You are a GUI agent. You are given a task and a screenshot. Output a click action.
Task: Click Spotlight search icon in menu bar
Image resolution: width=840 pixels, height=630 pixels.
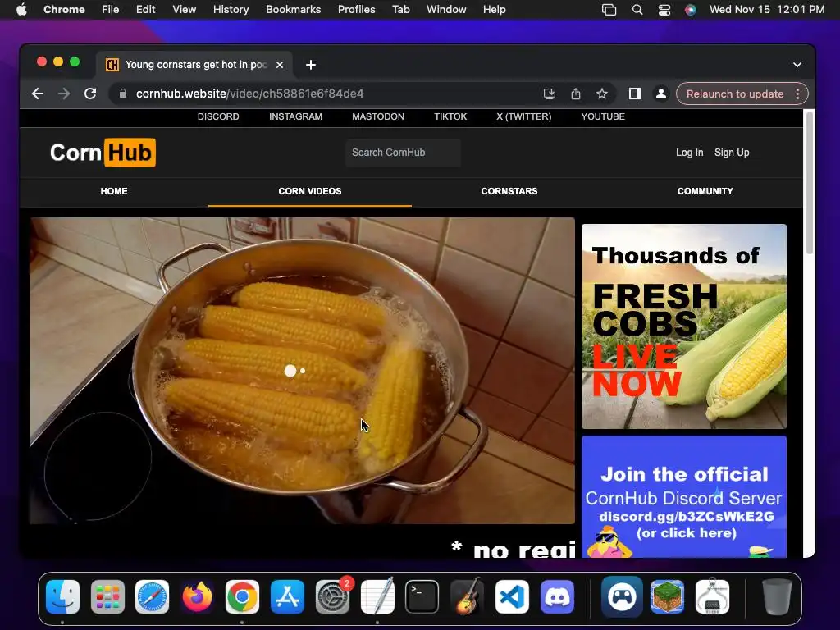pyautogui.click(x=637, y=10)
